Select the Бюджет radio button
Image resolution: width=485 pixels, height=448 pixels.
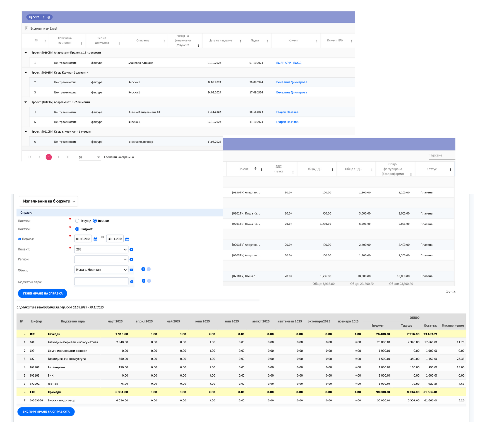(77, 229)
